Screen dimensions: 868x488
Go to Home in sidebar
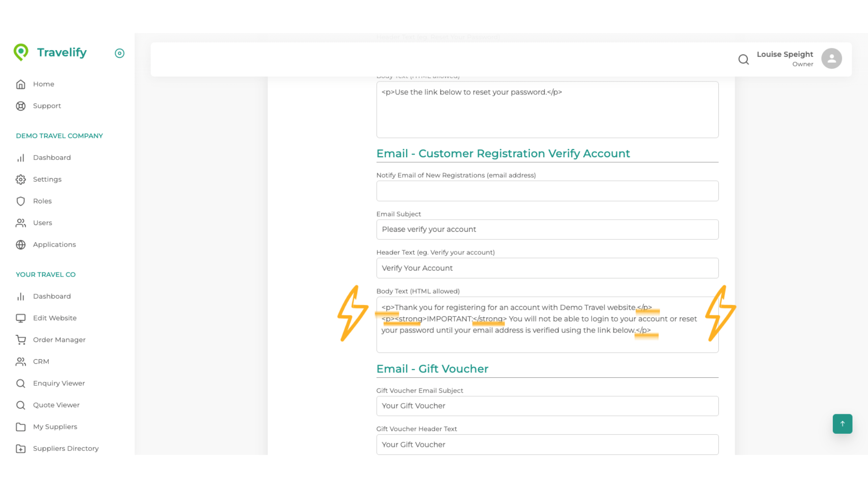pyautogui.click(x=43, y=84)
